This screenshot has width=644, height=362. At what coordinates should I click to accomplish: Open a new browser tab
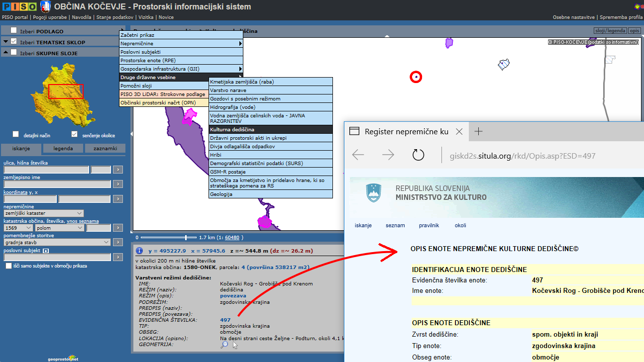pos(478,131)
